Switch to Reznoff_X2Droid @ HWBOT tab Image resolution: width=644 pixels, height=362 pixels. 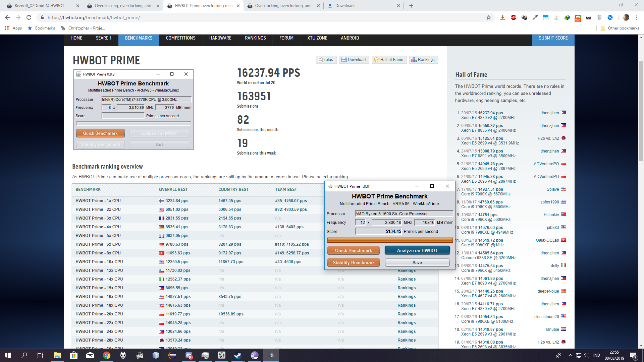[x=40, y=6]
